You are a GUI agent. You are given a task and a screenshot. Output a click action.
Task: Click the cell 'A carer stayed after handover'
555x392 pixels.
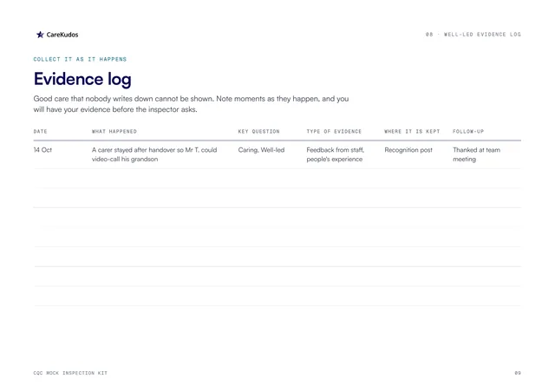pyautogui.click(x=154, y=154)
